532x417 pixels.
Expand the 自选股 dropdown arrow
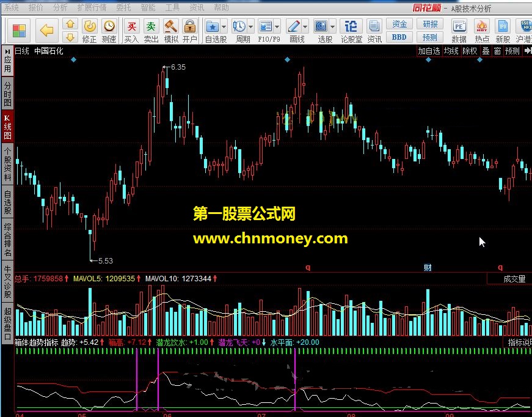[224, 26]
